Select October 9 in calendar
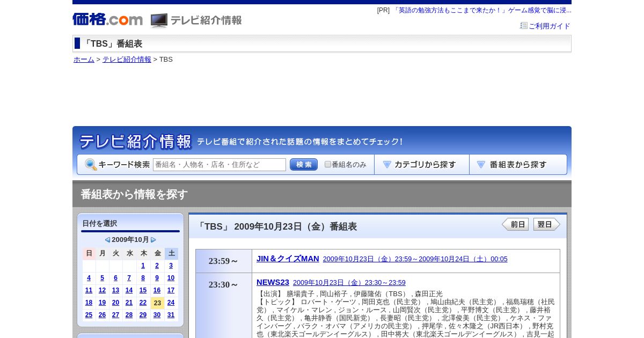This screenshot has height=338, width=644. point(157,278)
